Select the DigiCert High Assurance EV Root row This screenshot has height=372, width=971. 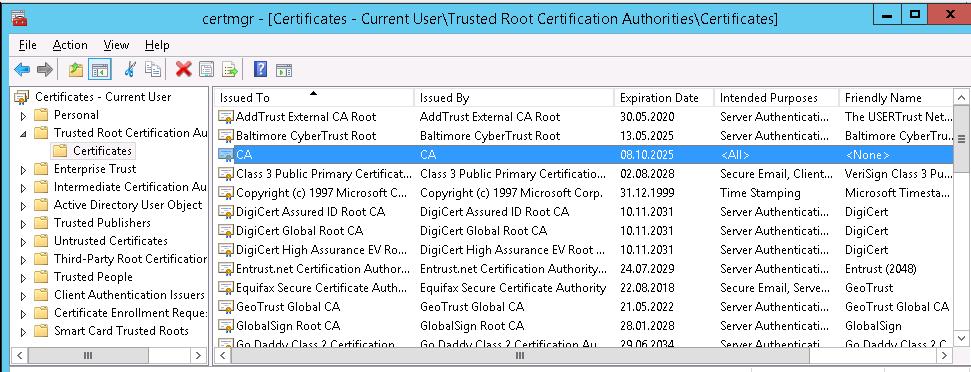click(x=584, y=249)
